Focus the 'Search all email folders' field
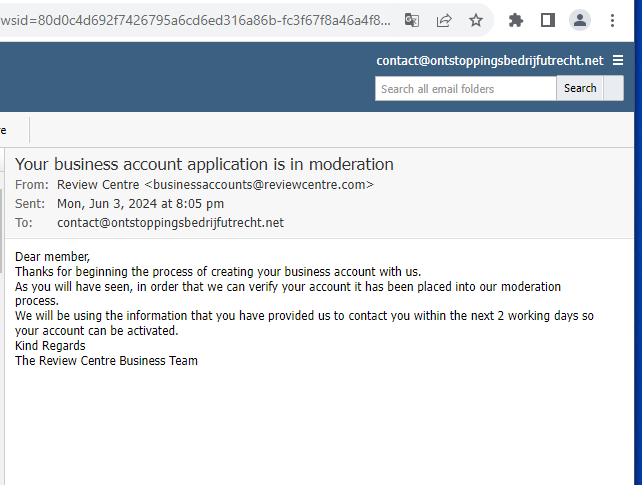Viewport: 642px width, 485px height. pyautogui.click(x=465, y=89)
